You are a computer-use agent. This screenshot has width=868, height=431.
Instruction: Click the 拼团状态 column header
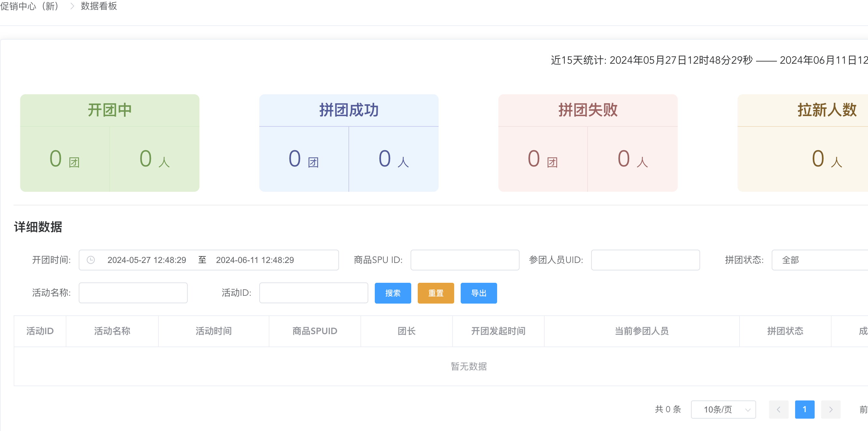pyautogui.click(x=785, y=331)
